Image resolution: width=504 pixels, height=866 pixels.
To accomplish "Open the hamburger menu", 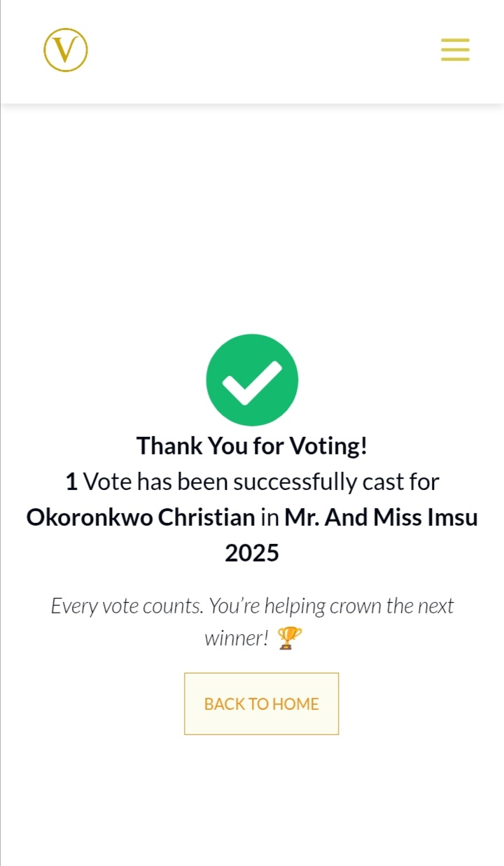I will pos(455,50).
